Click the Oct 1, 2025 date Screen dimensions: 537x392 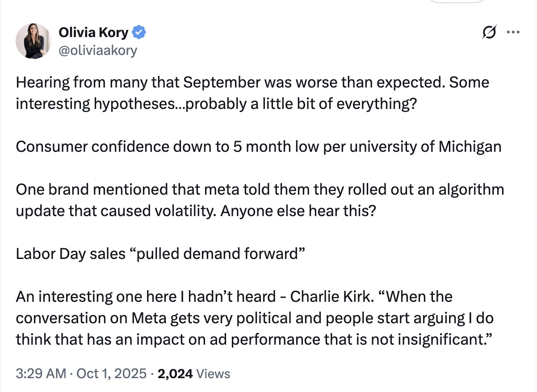(111, 373)
